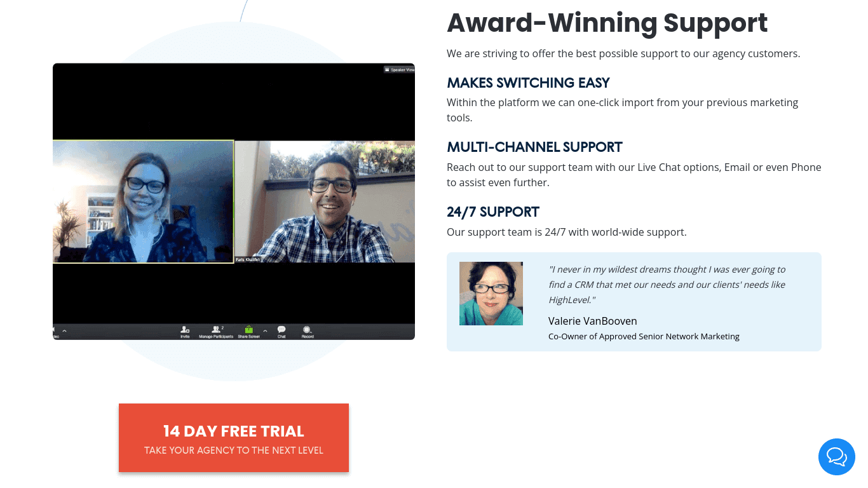The width and height of the screenshot is (868, 488).
Task: Click the Invite icon in the Zoom toolbar
Action: [185, 332]
